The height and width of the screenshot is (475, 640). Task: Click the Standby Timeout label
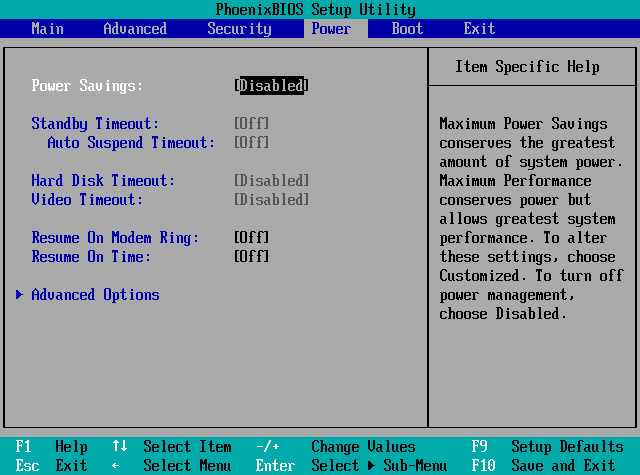[x=95, y=123]
